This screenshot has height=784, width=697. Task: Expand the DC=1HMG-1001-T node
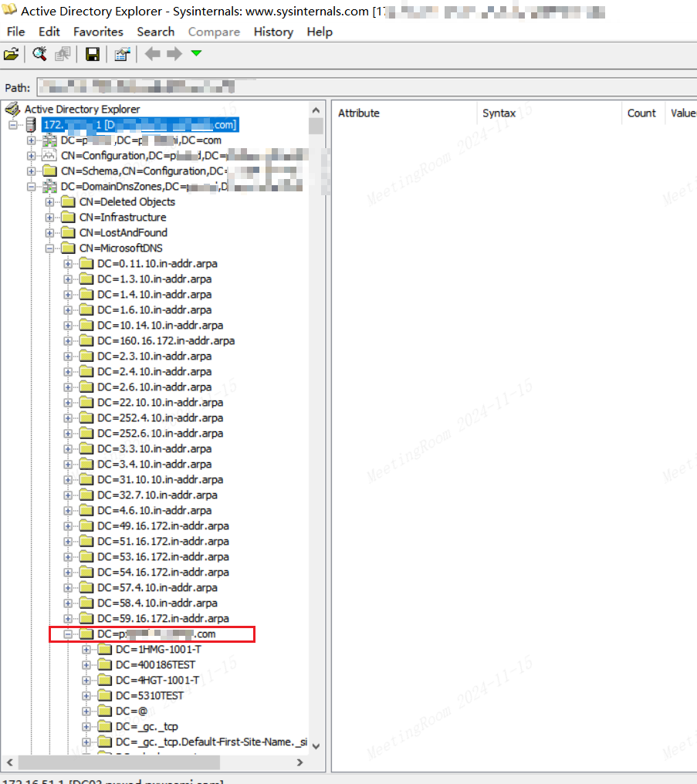pos(86,650)
